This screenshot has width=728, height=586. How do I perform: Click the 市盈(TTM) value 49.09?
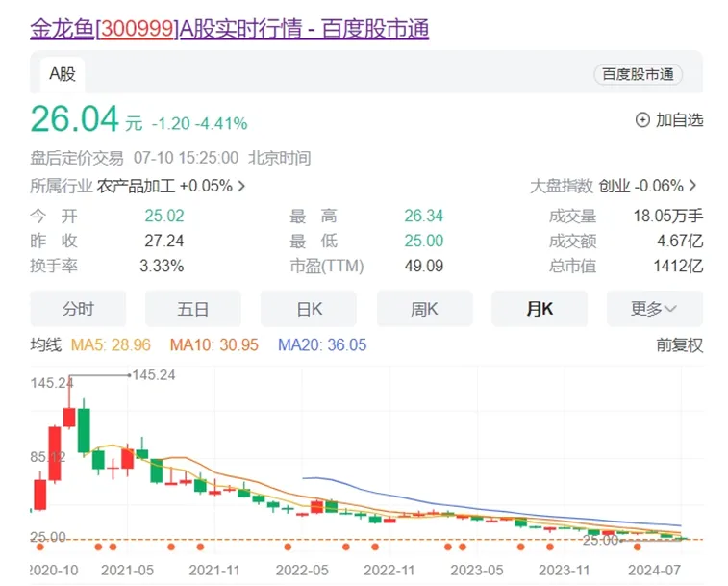click(423, 267)
